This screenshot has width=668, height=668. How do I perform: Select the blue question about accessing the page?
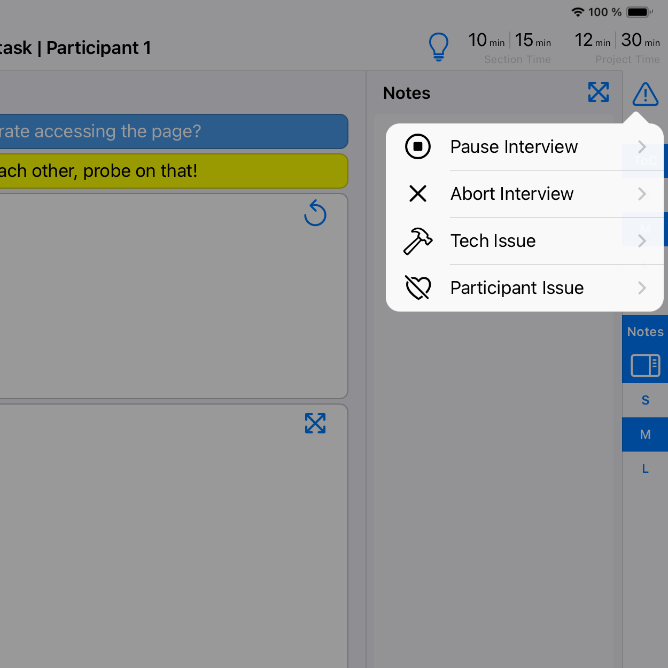tap(174, 131)
